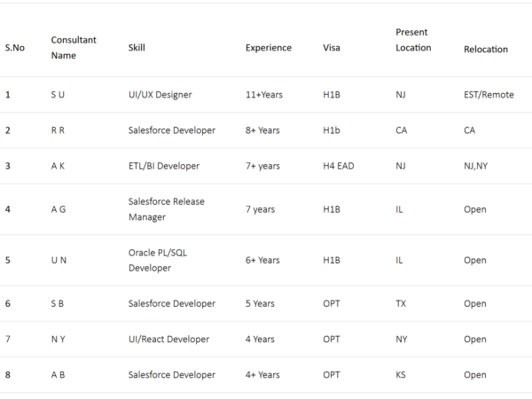Select the KS present location cell
This screenshot has width=532, height=399.
coord(401,374)
